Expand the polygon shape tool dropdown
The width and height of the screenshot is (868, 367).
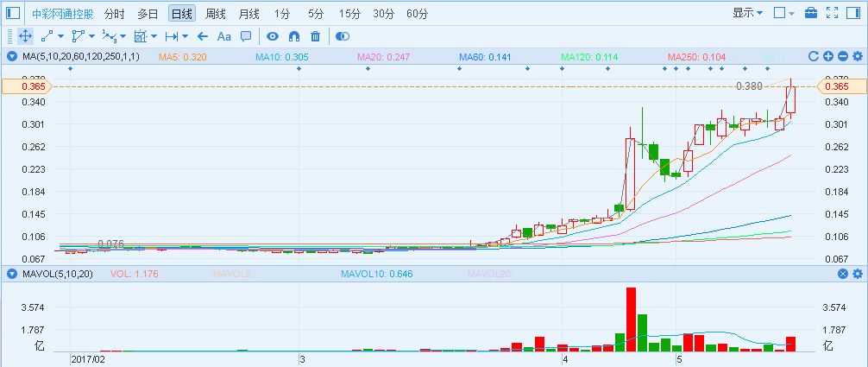[x=91, y=36]
